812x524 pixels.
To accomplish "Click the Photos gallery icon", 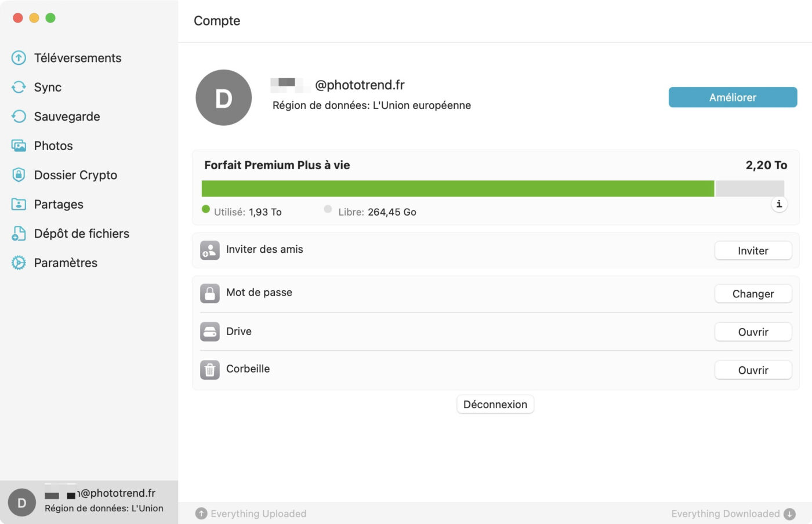I will [19, 145].
